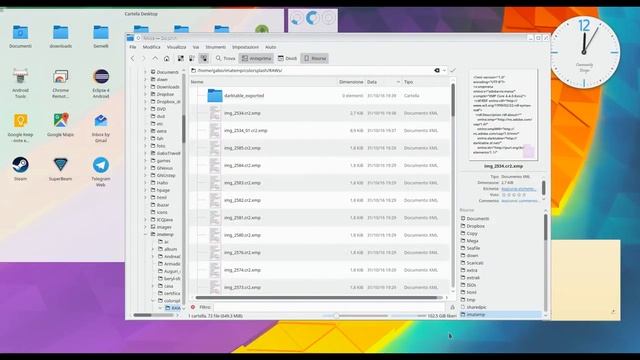This screenshot has width=640, height=360.
Task: Expand the Dropbox tree folder
Action: click(x=145, y=94)
